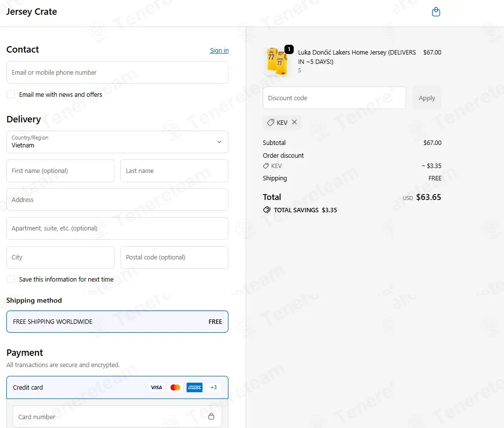Open the Country/Region dropdown
This screenshot has width=504, height=428.
(x=117, y=142)
